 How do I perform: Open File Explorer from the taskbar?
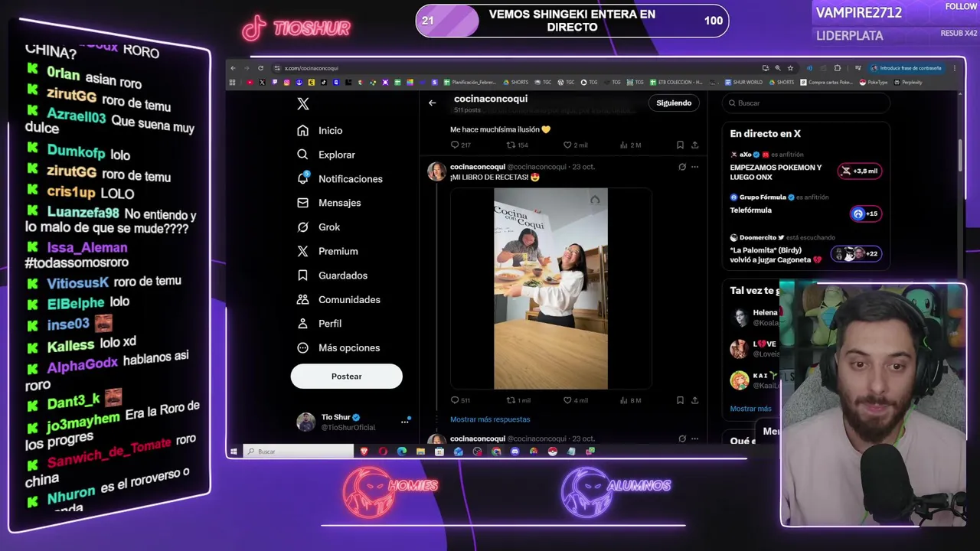coord(420,452)
